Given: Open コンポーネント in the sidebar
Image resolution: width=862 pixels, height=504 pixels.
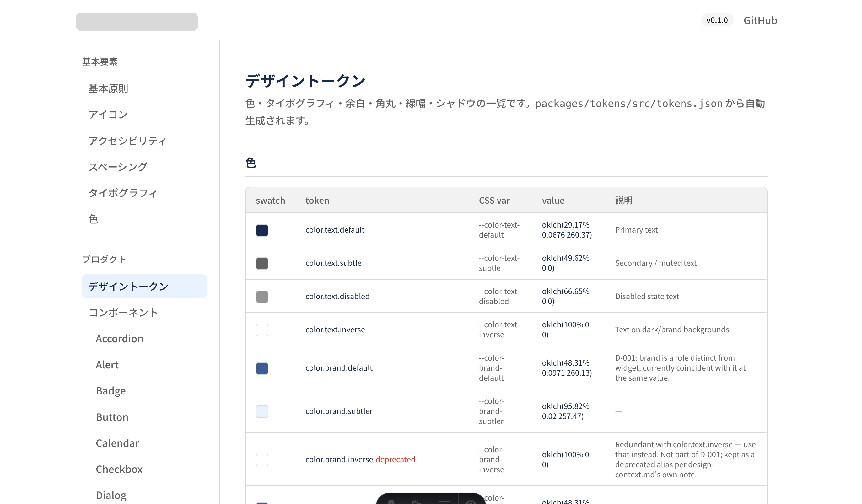Looking at the screenshot, I should 123,312.
